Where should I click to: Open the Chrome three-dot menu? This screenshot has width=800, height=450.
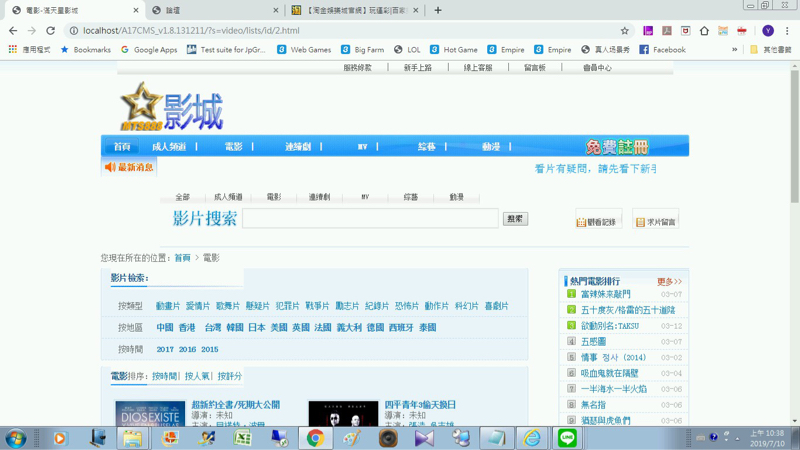click(787, 31)
